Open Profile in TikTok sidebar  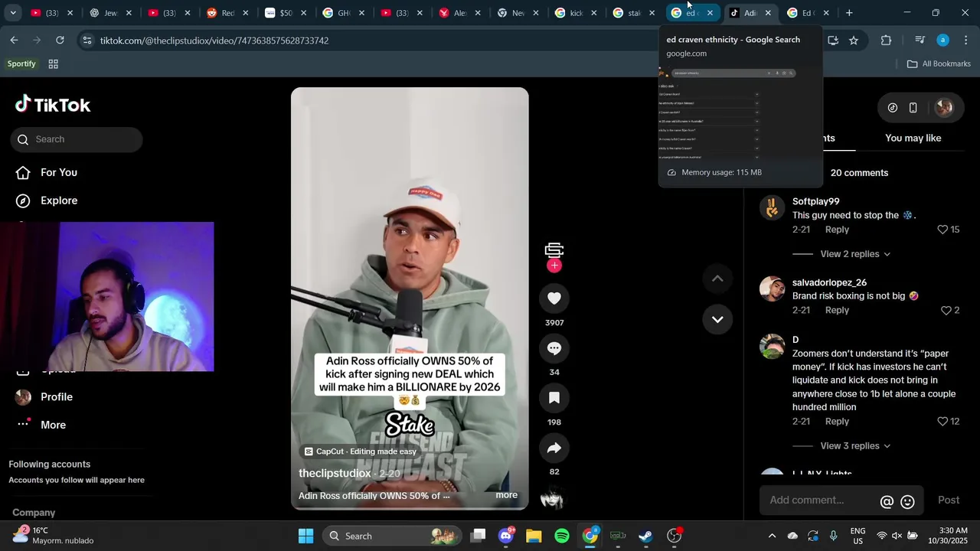click(x=46, y=397)
